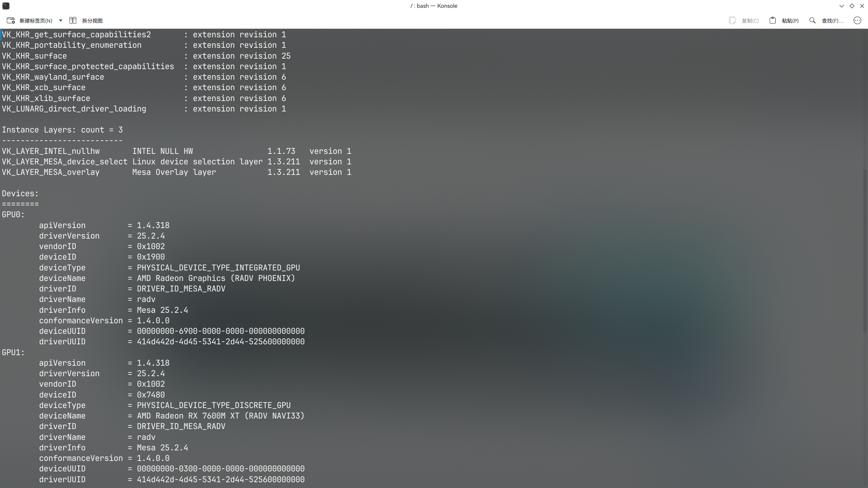
Task: Click the paste clipboard icon
Action: click(772, 21)
